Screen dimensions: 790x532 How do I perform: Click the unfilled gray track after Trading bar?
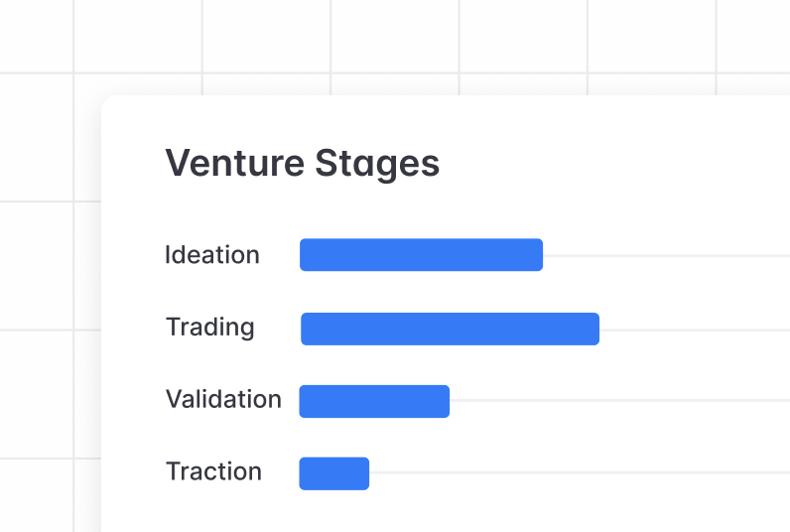pos(695,329)
